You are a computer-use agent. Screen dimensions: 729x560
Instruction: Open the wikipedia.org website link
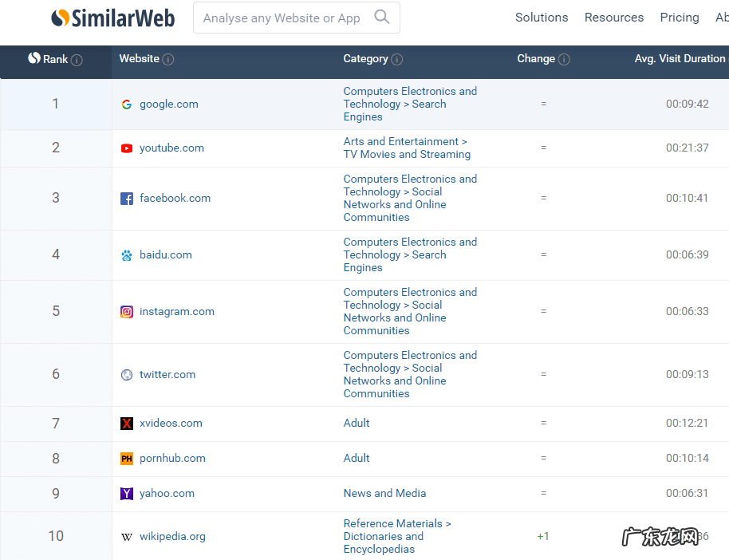point(172,536)
